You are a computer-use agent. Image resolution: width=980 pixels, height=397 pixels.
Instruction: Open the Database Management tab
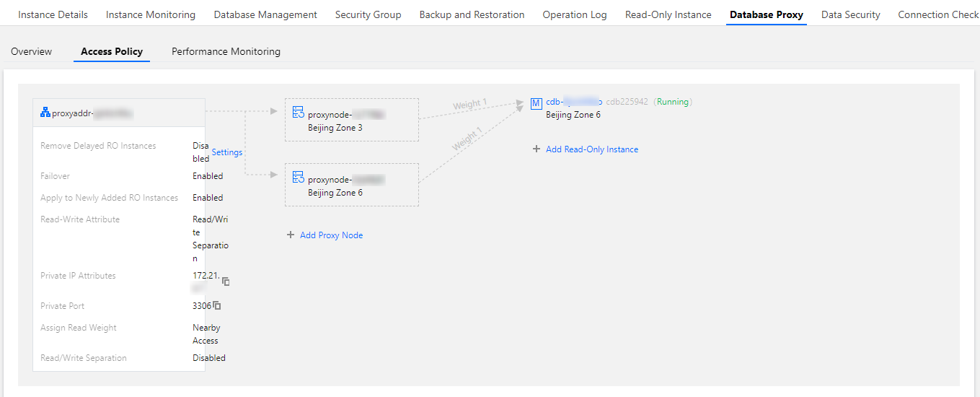tap(265, 14)
